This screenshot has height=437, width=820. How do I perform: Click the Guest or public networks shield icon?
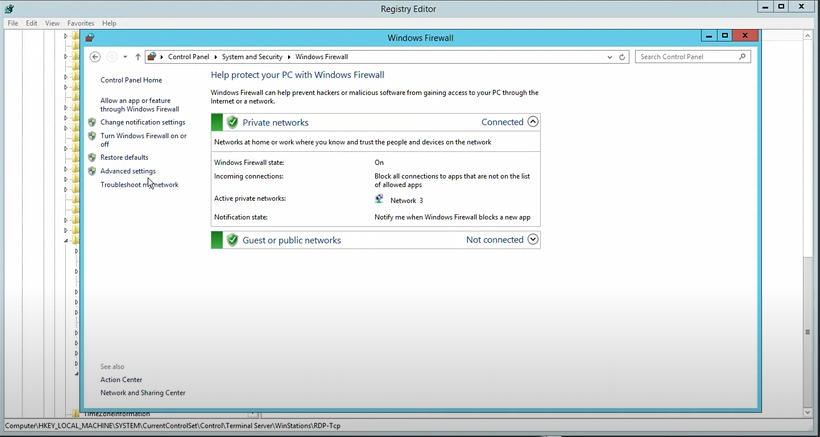point(232,240)
